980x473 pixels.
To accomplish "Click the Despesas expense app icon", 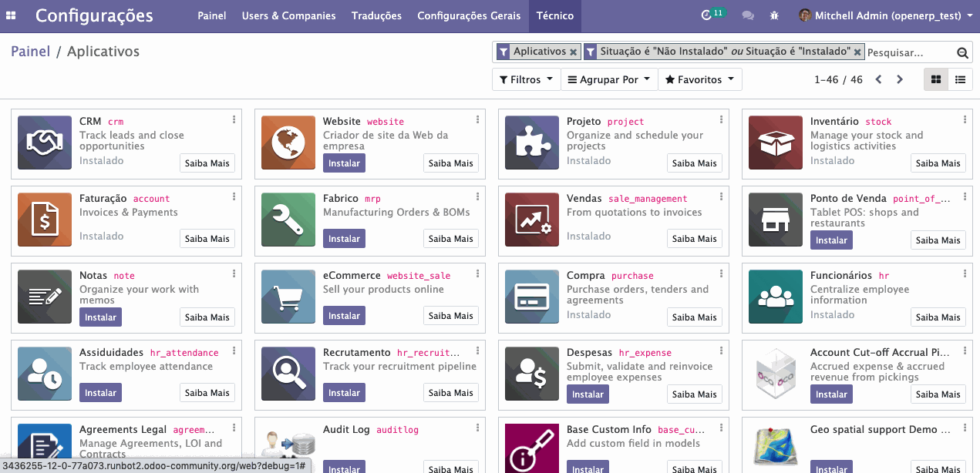I will [x=532, y=374].
